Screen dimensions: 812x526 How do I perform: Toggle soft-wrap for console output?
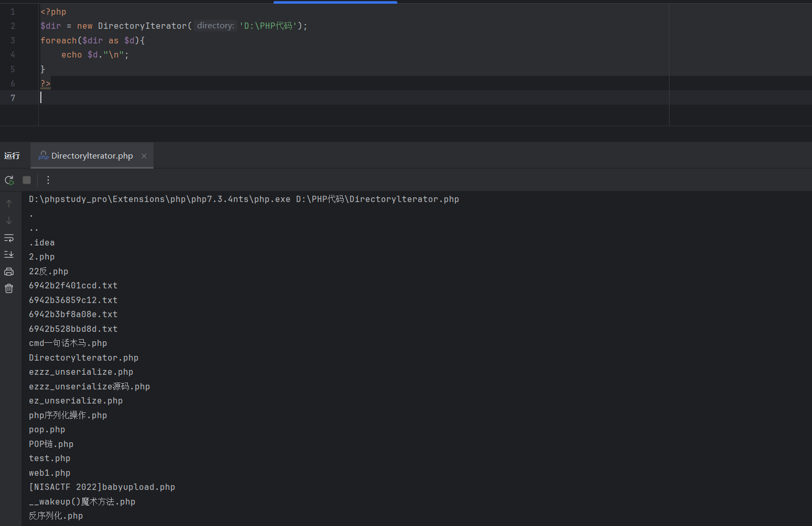tap(9, 238)
